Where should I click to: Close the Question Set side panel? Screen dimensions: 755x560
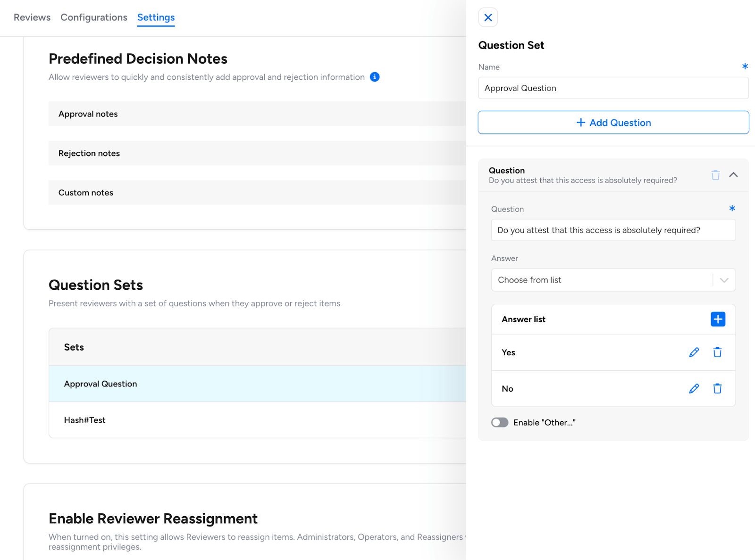(488, 17)
